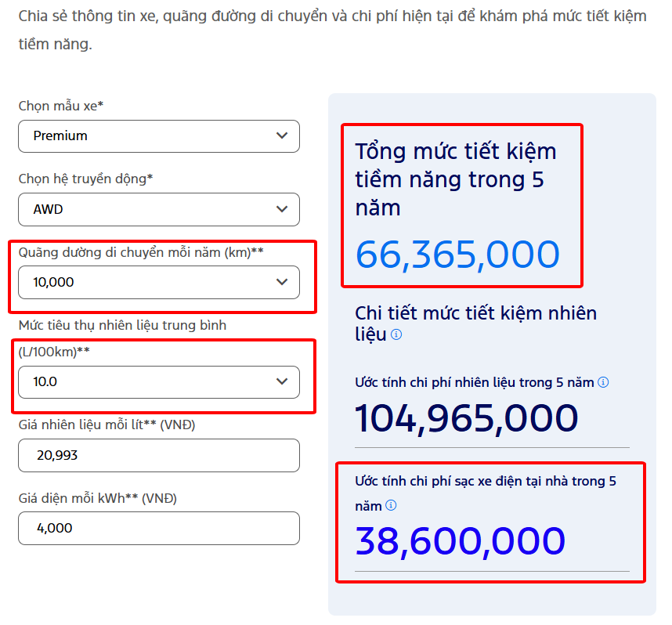This screenshot has width=672, height=625.
Task: Click the "Chọn hệ truyền động*" label
Action: (85, 179)
